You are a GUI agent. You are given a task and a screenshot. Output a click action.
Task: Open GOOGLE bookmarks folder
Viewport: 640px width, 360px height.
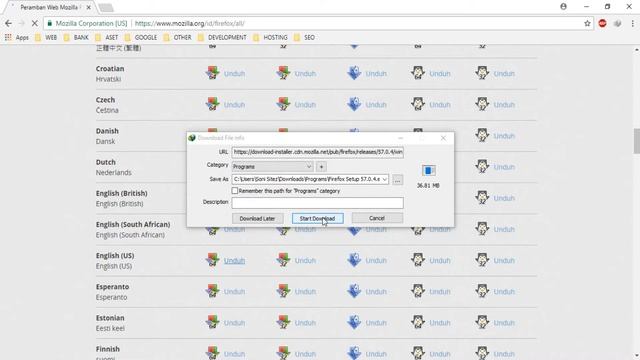click(141, 37)
